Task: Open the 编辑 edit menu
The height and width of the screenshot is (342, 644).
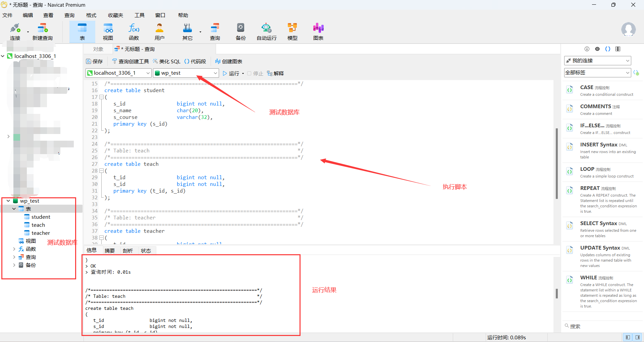Action: click(x=28, y=15)
